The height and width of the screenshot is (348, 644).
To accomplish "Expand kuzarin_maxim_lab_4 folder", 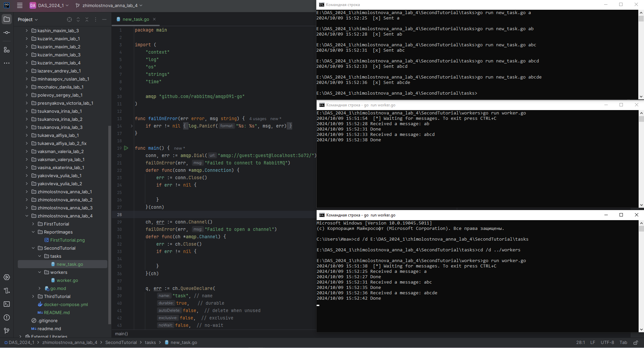I will pos(27,63).
